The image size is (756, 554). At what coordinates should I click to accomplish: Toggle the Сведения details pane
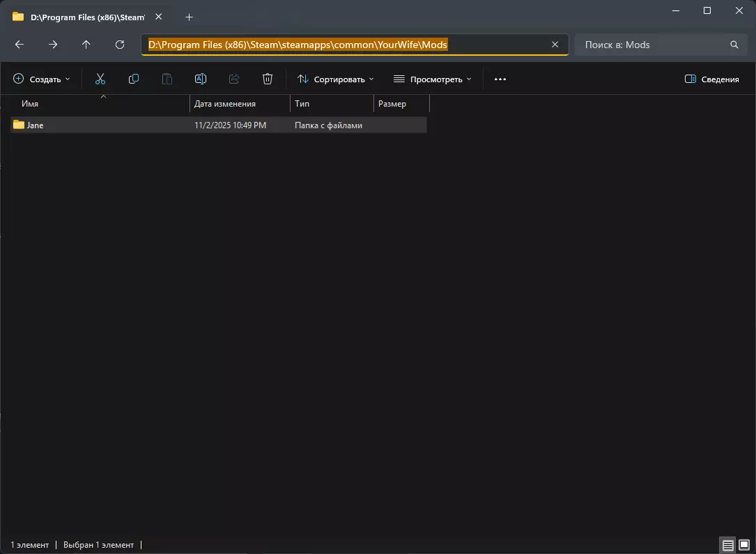point(711,79)
